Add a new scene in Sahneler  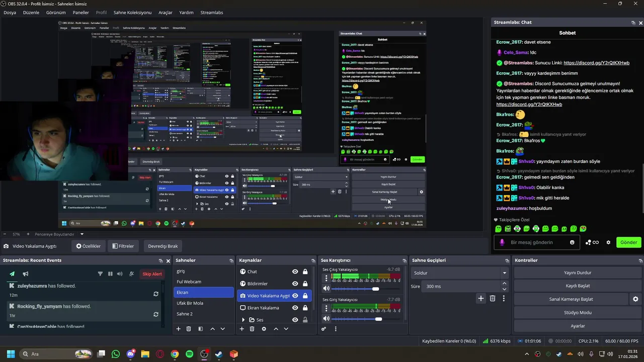[x=178, y=329]
